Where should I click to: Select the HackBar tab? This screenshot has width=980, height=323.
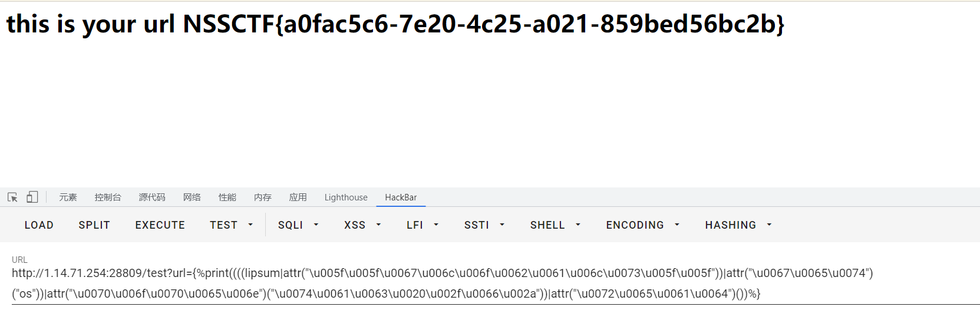(401, 197)
